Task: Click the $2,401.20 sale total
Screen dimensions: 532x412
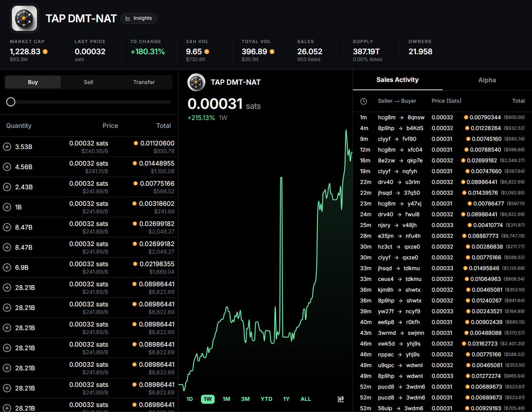Action: (513, 344)
